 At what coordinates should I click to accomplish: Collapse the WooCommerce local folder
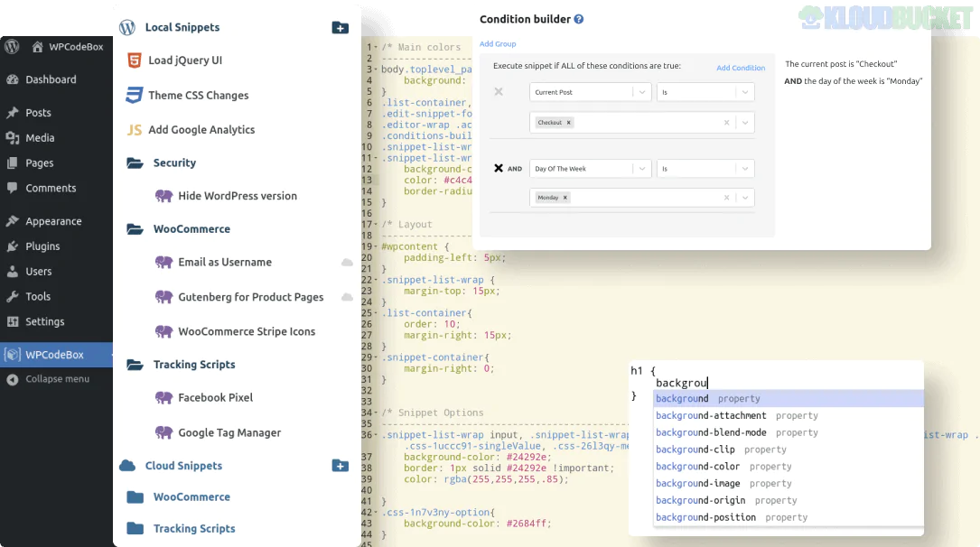click(x=135, y=229)
